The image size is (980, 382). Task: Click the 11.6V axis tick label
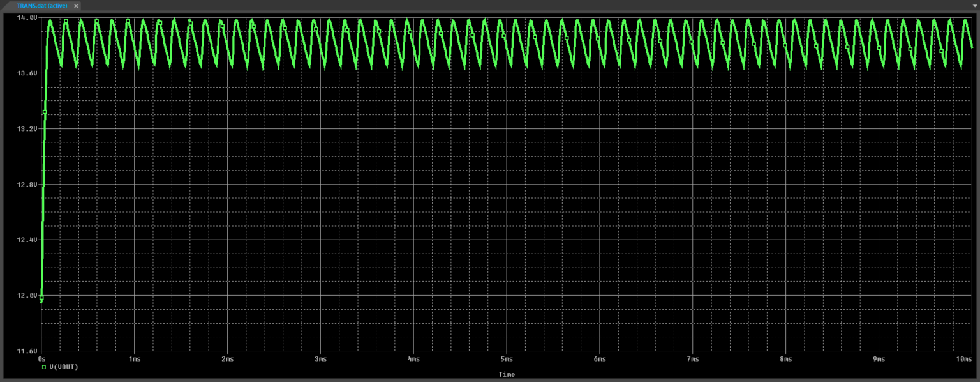(27, 351)
